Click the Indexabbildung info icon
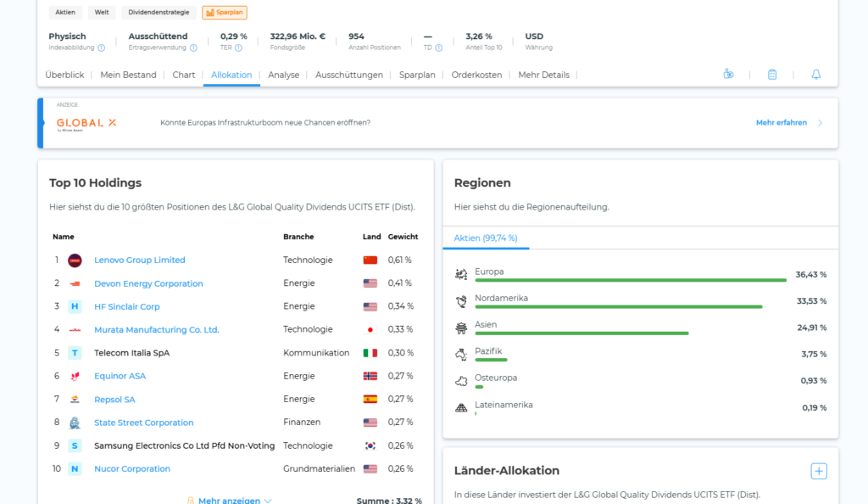Screen dimensions: 868x504 (102, 48)
